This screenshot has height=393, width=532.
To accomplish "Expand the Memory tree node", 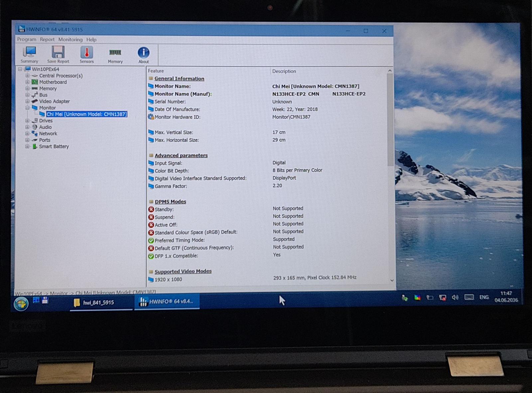I will click(x=28, y=88).
